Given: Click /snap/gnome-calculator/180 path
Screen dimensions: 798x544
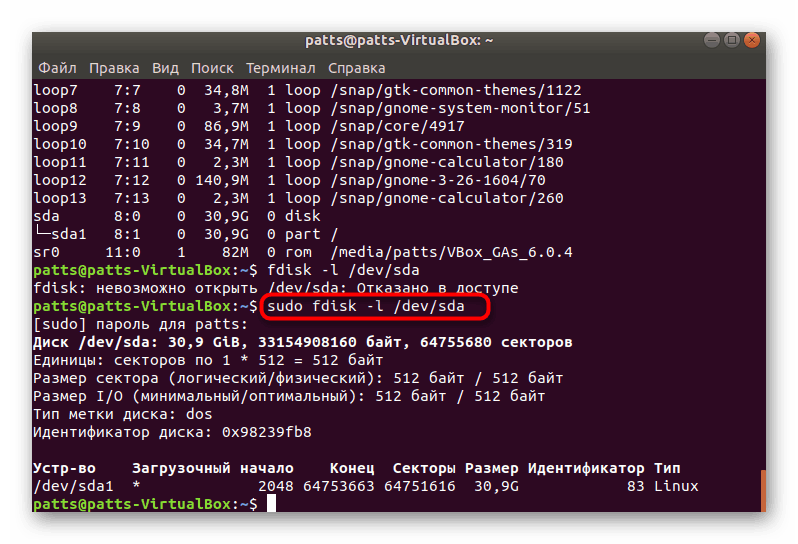Looking at the screenshot, I should tap(446, 162).
